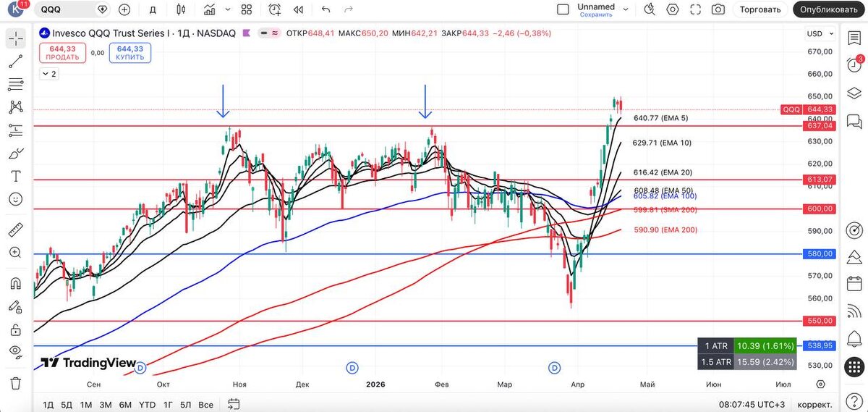This screenshot has width=868, height=412.
Task: Open the forecasting and measurement tools
Action: [15, 130]
